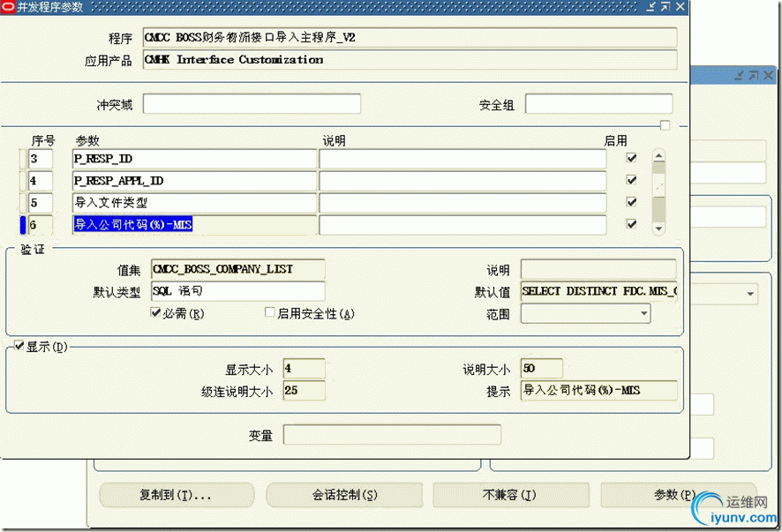Click the 提示 field
The image size is (782, 532).
click(x=599, y=391)
